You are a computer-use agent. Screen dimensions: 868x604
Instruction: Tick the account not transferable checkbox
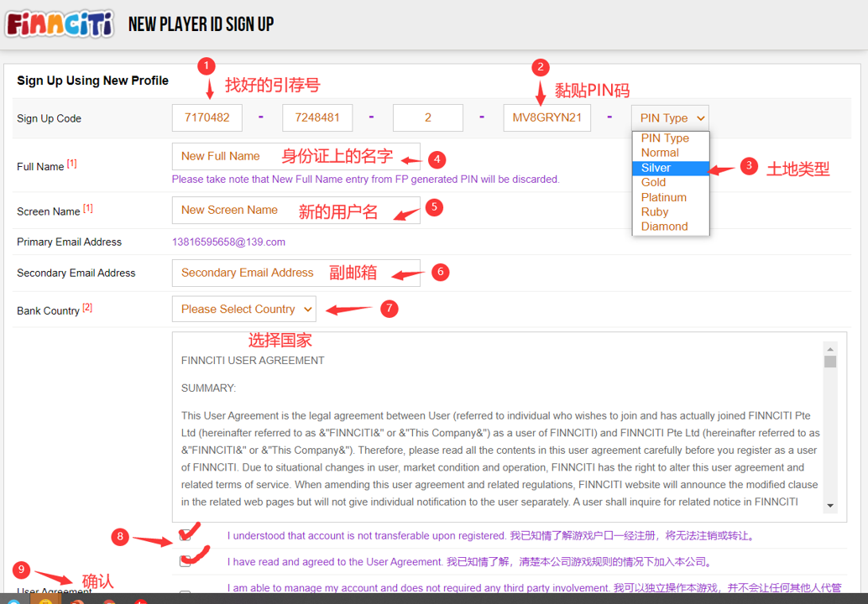pos(185,535)
